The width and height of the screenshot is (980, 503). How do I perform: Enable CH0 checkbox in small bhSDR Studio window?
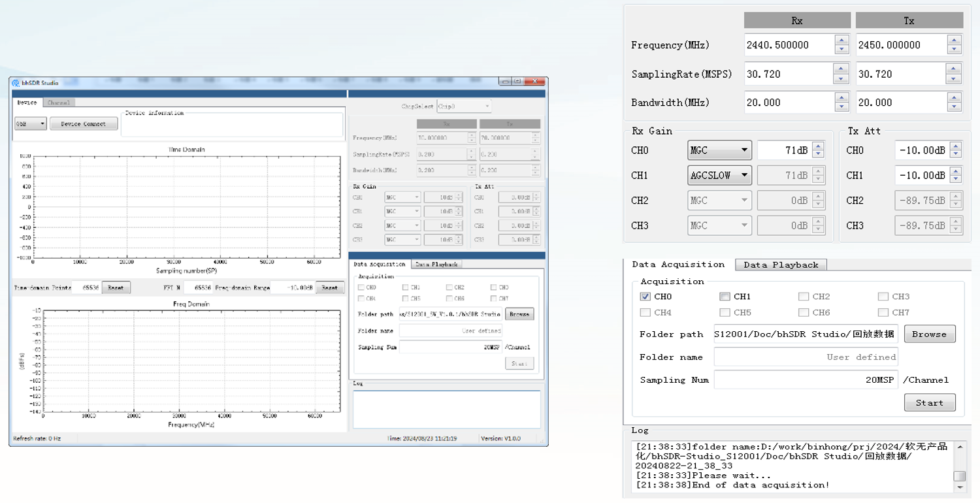coord(361,287)
